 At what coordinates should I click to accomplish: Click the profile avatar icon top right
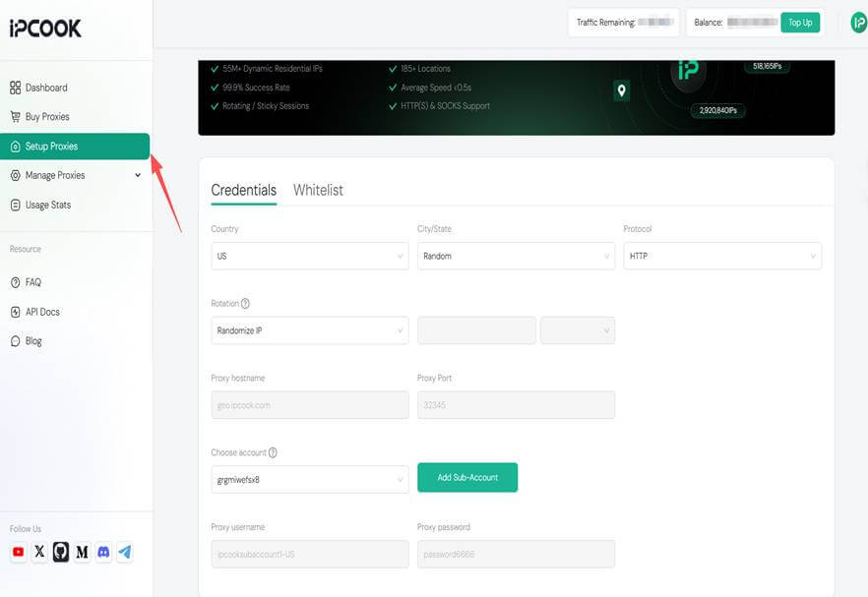(858, 23)
